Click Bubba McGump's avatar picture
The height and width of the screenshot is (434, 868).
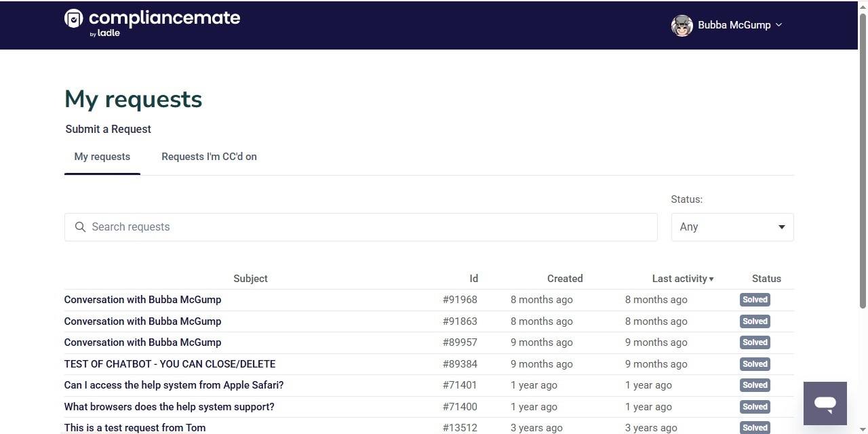(682, 25)
